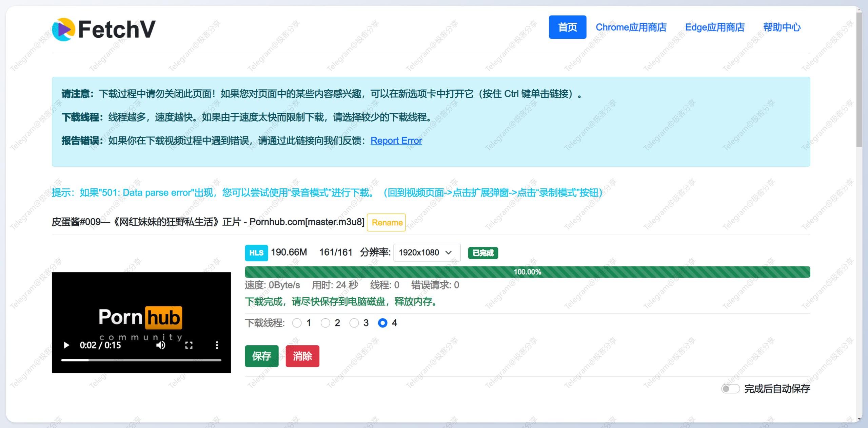The width and height of the screenshot is (868, 428).
Task: Click the 用时: 24 秒 text
Action: click(335, 285)
